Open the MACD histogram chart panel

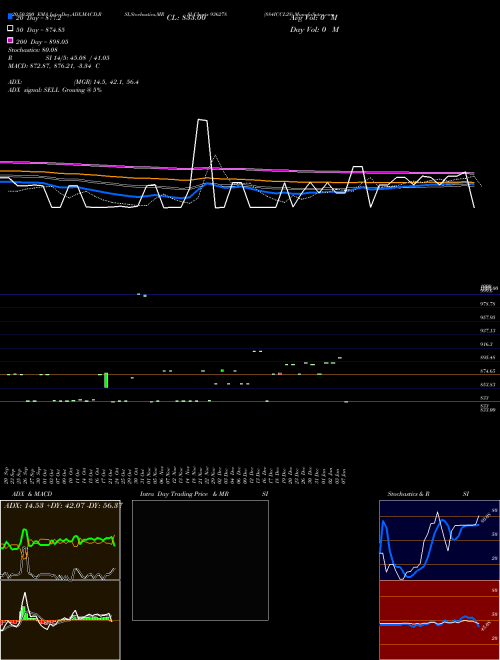pyautogui.click(x=60, y=620)
